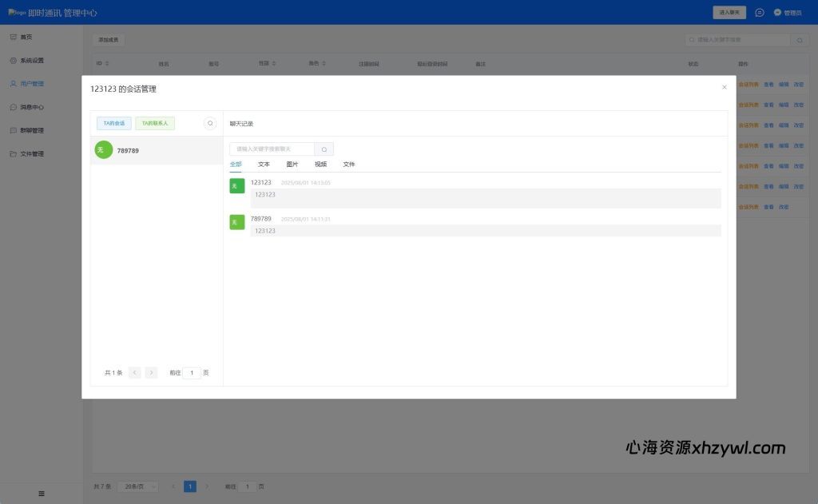Click next page arrow in conversation list pager
Viewport: 818px width, 504px height.
151,373
